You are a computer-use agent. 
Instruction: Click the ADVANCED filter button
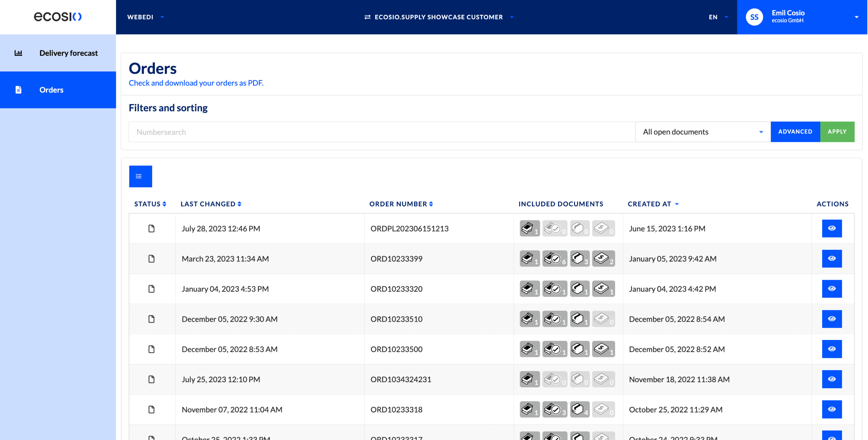795,132
